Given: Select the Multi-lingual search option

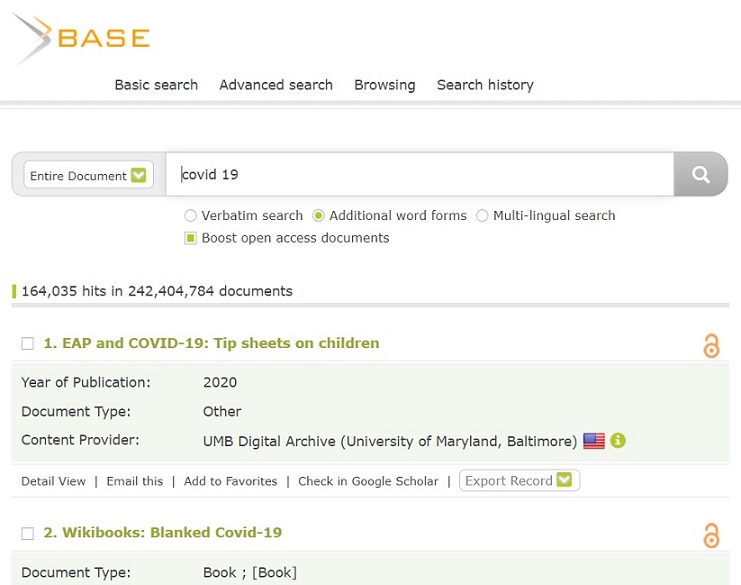Looking at the screenshot, I should [x=482, y=216].
